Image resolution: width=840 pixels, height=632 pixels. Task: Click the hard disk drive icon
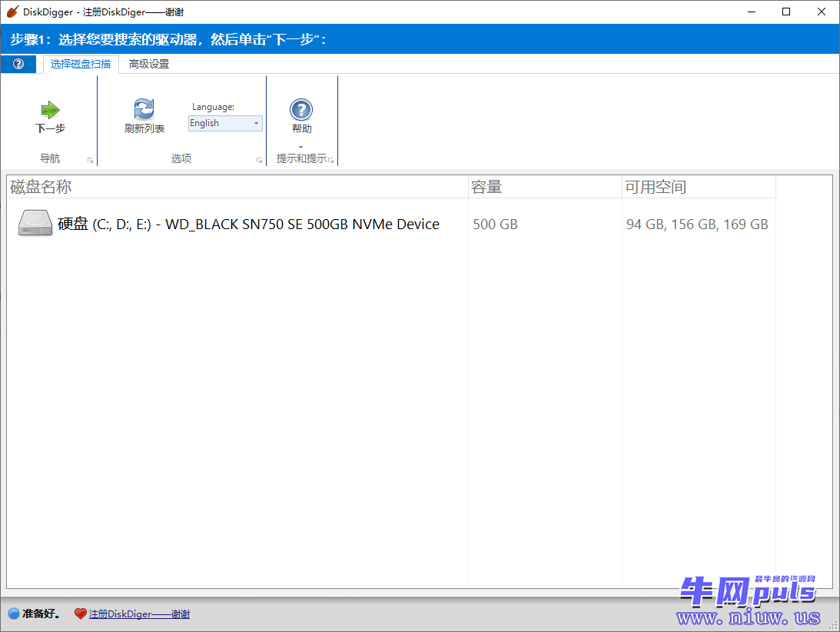(35, 223)
